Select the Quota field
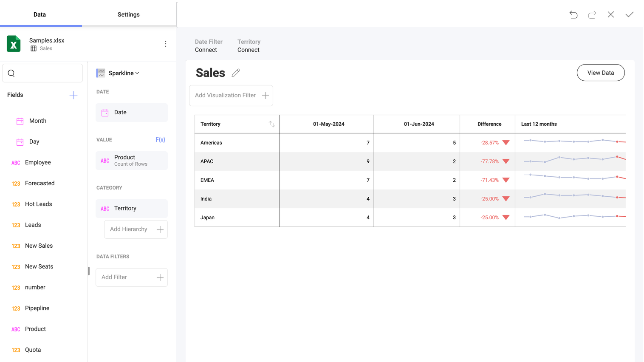Viewport: 644px width, 362px height. click(x=33, y=350)
